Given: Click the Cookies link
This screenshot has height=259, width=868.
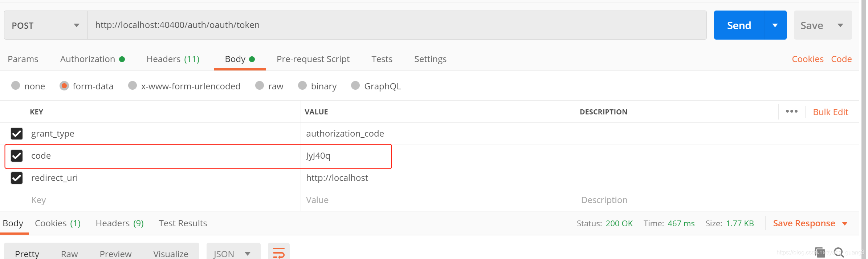Looking at the screenshot, I should (x=807, y=59).
